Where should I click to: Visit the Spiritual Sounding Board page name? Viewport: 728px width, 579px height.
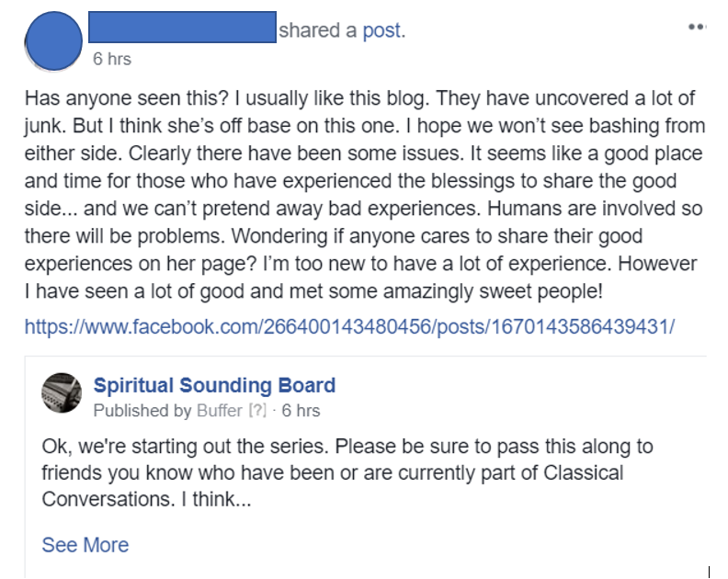click(x=214, y=385)
